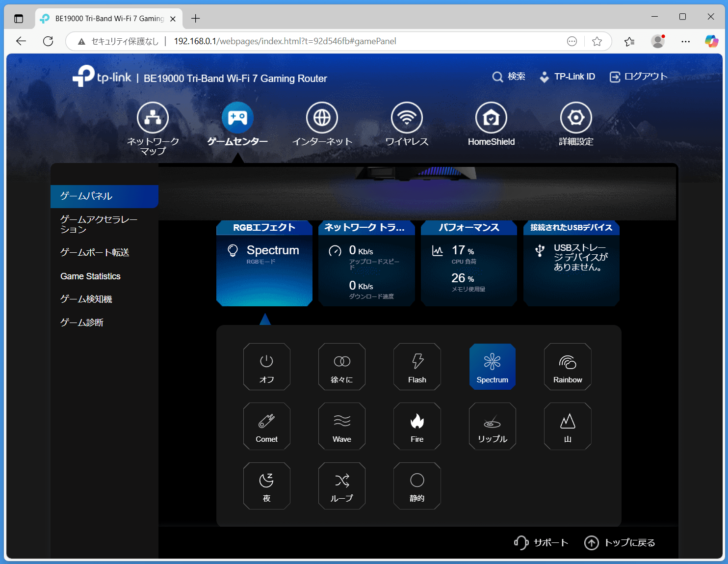
Task: Select the 徐々に RGB effect
Action: click(341, 367)
